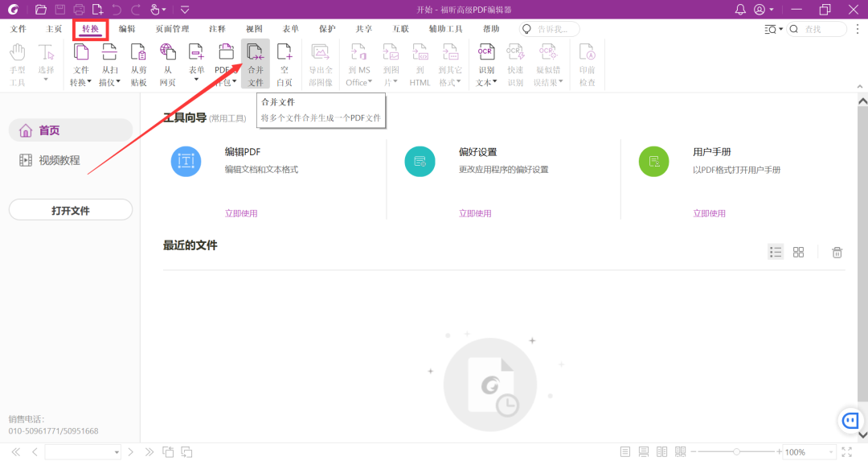
Task: Click 立即使用 under Edit PDF (编辑PDF)
Action: [241, 213]
